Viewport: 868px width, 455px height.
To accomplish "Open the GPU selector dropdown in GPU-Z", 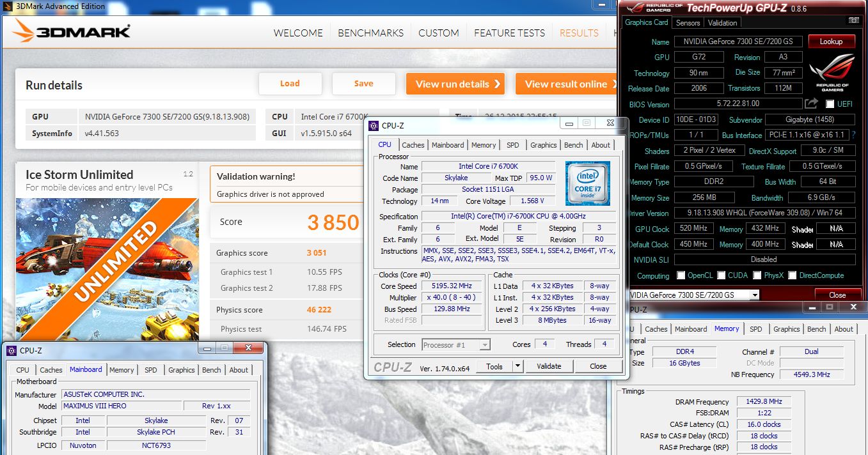I will tap(755, 295).
